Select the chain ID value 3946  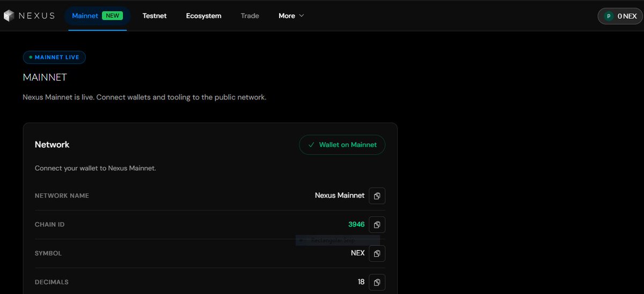coord(356,225)
